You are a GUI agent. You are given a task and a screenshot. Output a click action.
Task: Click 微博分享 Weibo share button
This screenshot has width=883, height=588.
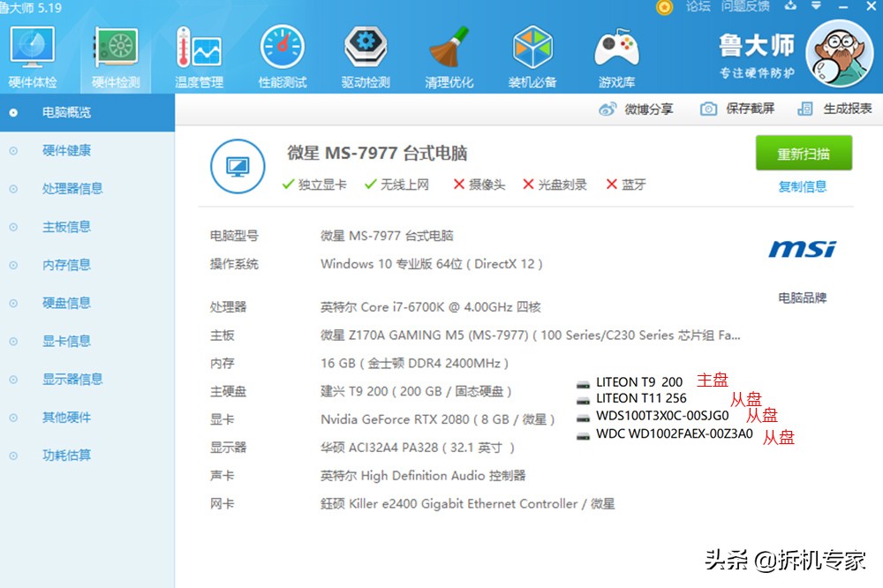(x=636, y=109)
